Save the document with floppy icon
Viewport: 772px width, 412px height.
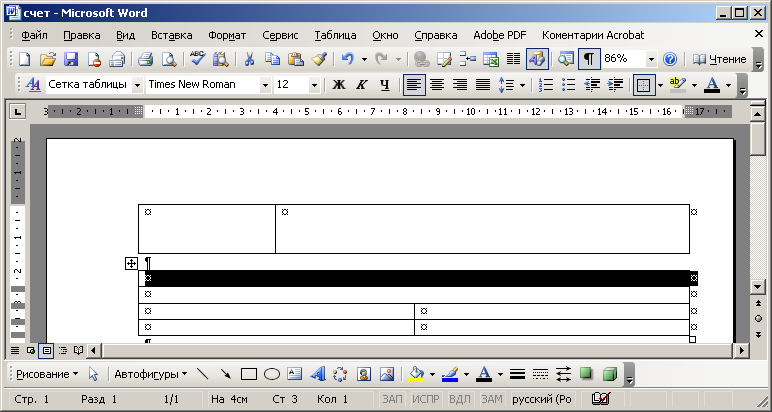click(71, 60)
